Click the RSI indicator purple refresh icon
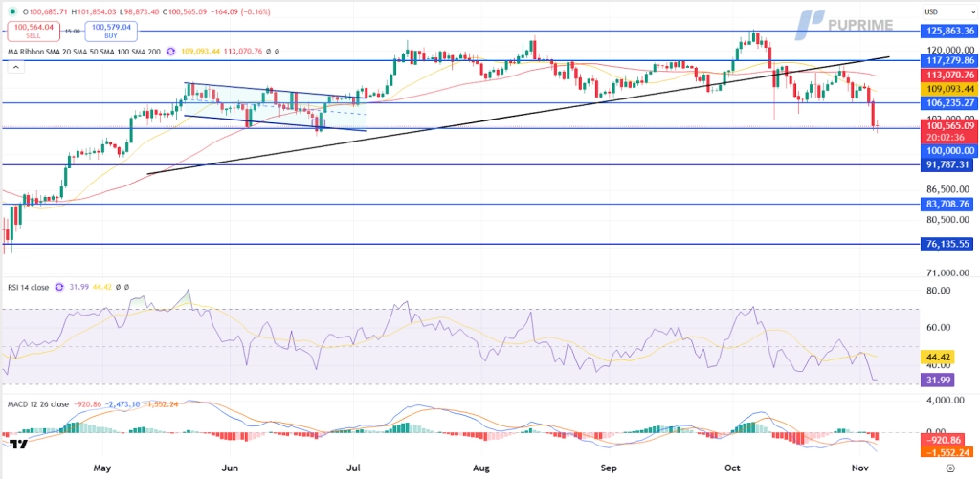This screenshot has width=980, height=479. (x=59, y=286)
